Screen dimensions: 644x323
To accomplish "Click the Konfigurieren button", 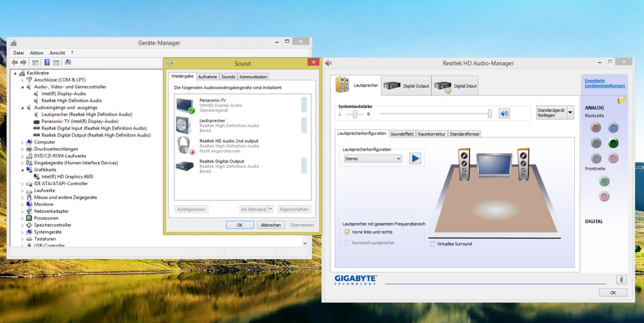I will tap(191, 209).
